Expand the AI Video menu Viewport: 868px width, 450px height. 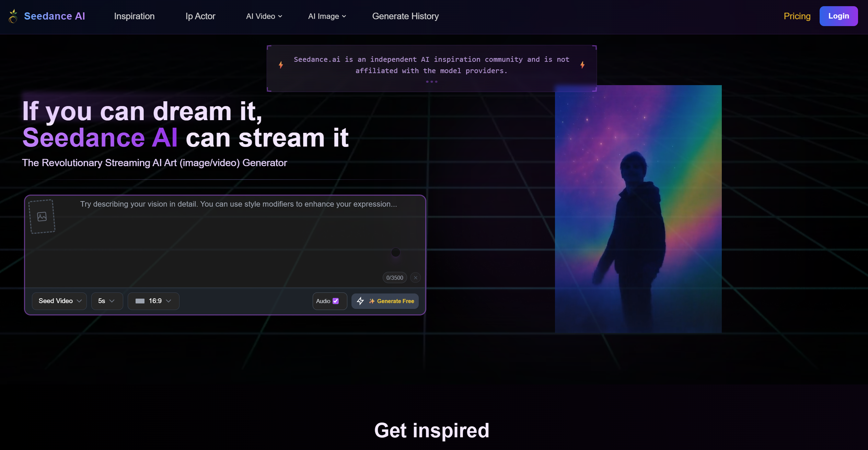(264, 16)
